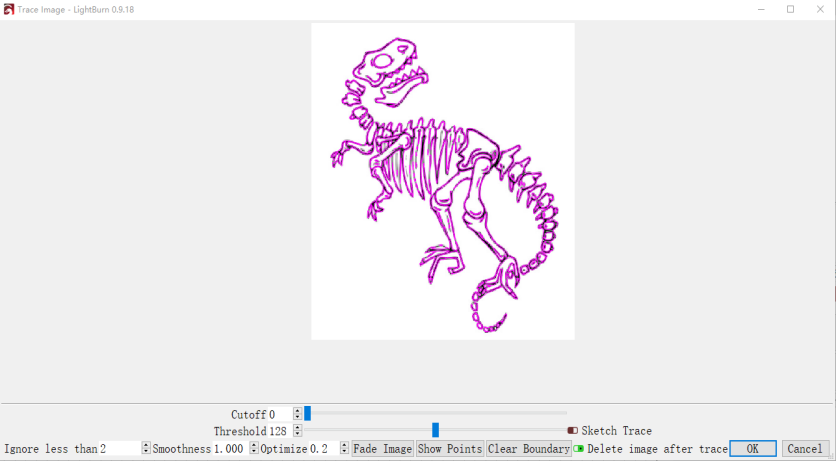Minimize the Trace Image window
The image size is (836, 461).
point(761,9)
